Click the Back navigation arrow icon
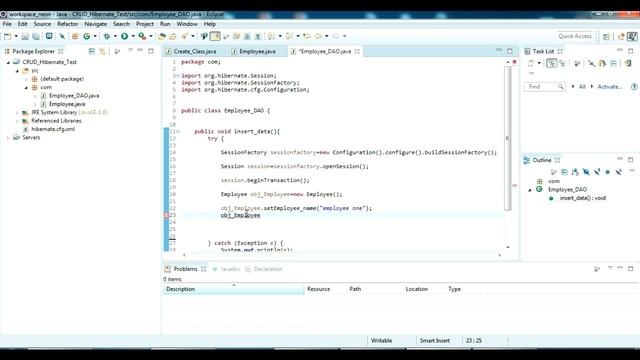This screenshot has width=640, height=360. (318, 36)
